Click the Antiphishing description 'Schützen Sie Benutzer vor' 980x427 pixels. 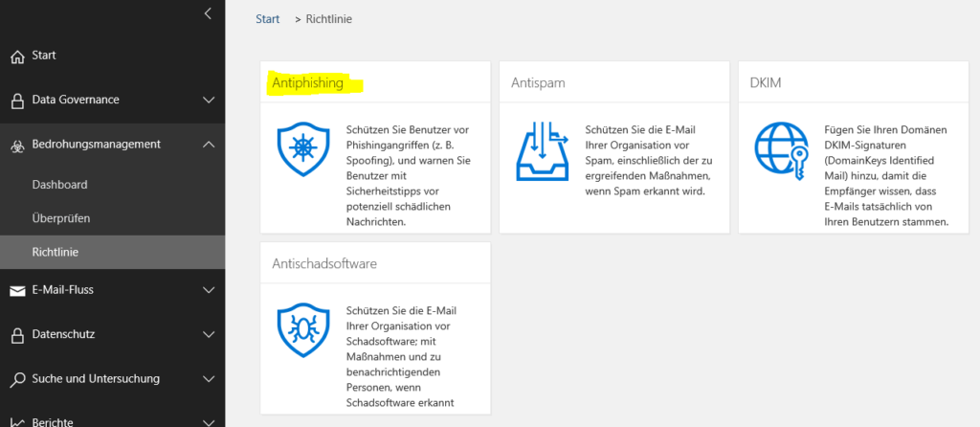pos(408,130)
